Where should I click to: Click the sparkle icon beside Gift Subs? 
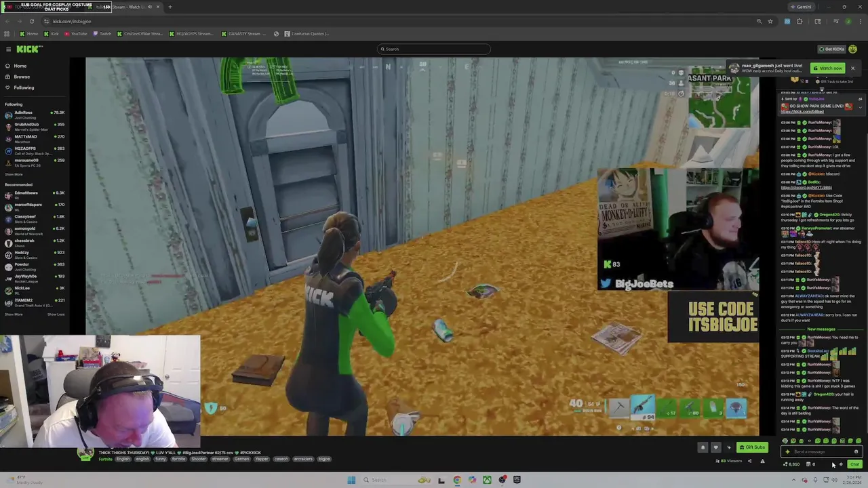pos(729,447)
